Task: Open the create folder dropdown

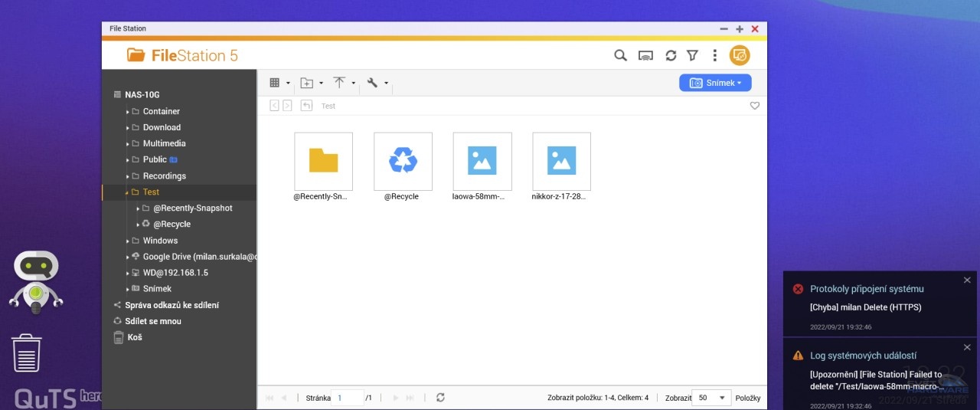Action: [x=311, y=83]
